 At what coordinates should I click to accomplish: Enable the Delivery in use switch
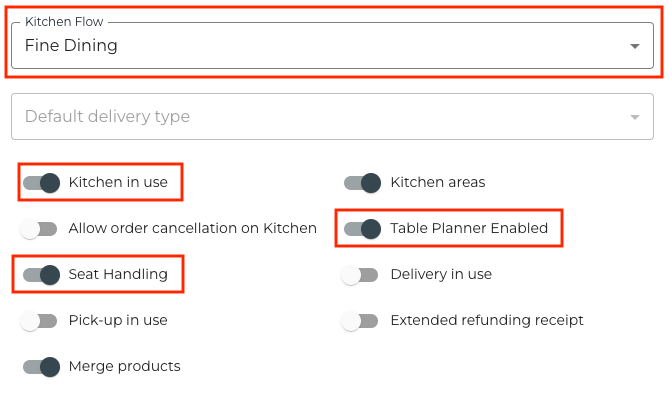click(360, 275)
